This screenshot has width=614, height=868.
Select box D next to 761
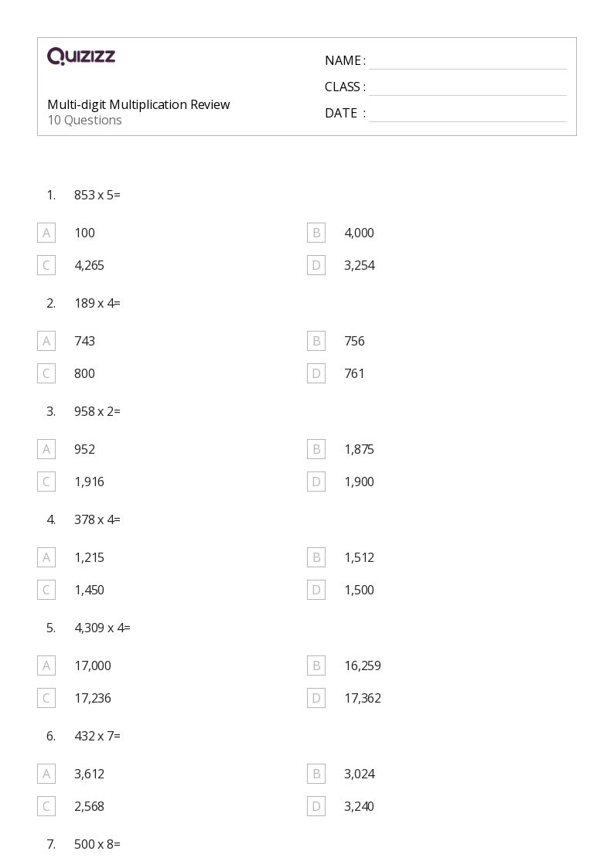tap(316, 373)
